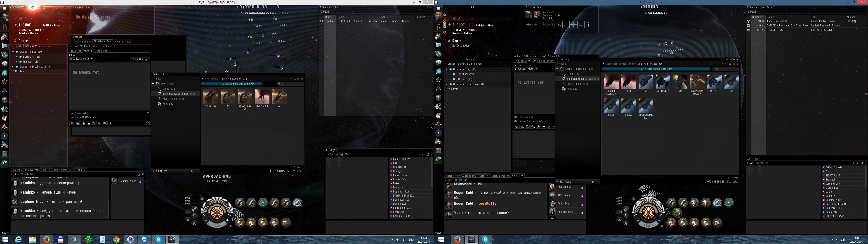Expand BOMBERS (20) group in left drones window
This screenshot has height=244, width=868.
[16, 57]
